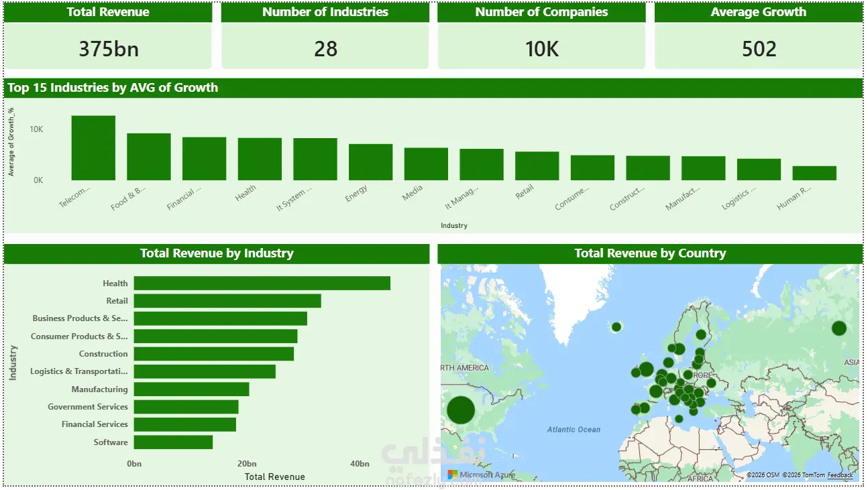Select the Energy bar in the growth chart

coord(370,162)
